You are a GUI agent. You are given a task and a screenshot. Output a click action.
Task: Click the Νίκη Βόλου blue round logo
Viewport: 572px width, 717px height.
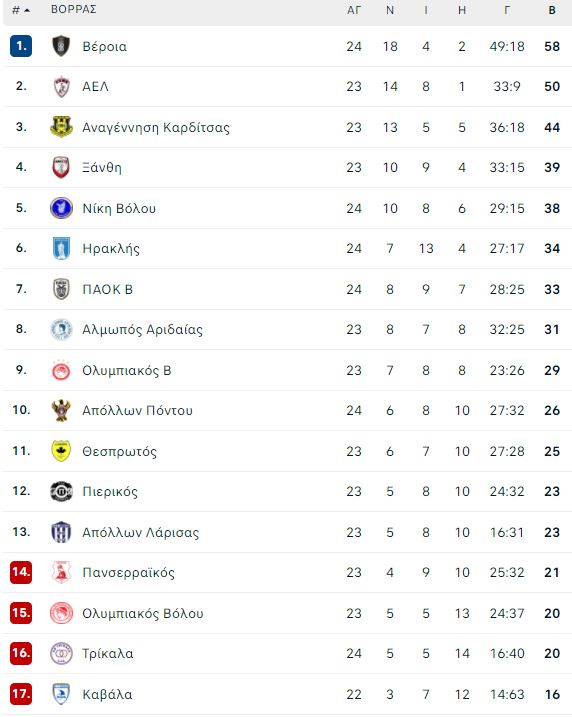tap(61, 208)
